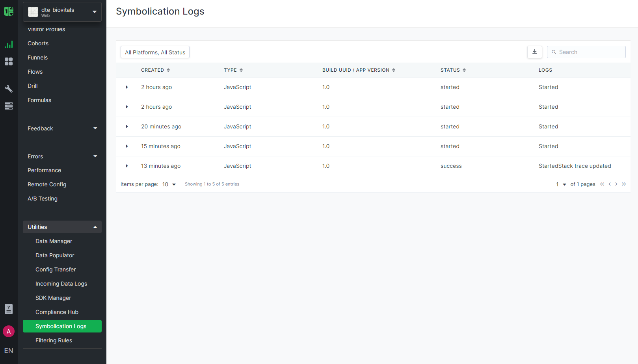
Task: Open the help question mark sidebar icon
Action: coord(9,309)
